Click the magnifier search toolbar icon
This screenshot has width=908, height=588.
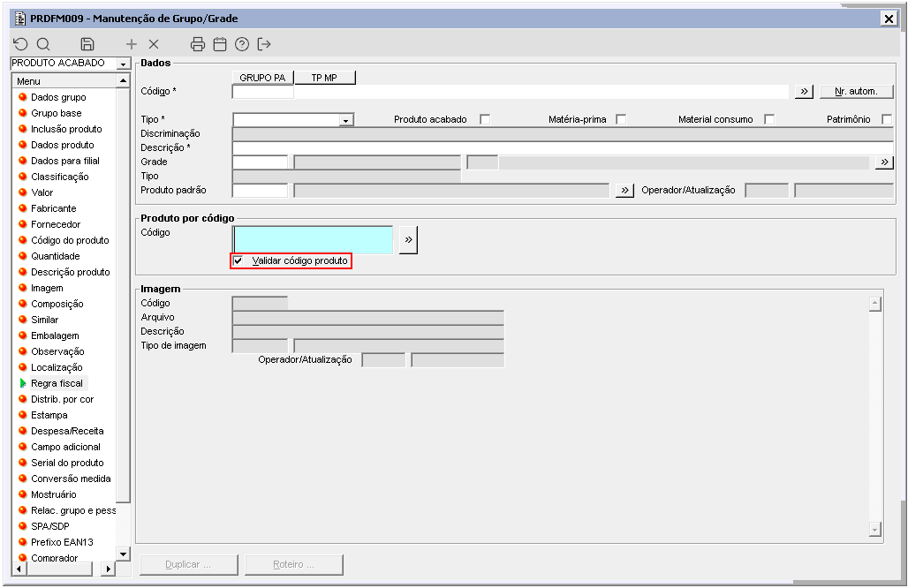[x=43, y=44]
